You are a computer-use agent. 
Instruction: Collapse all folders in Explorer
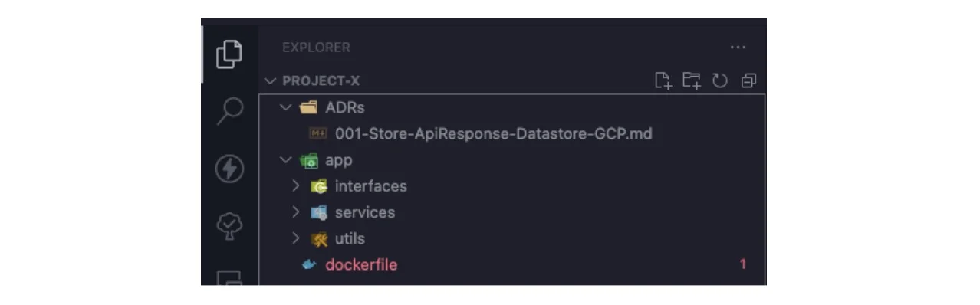pos(748,80)
